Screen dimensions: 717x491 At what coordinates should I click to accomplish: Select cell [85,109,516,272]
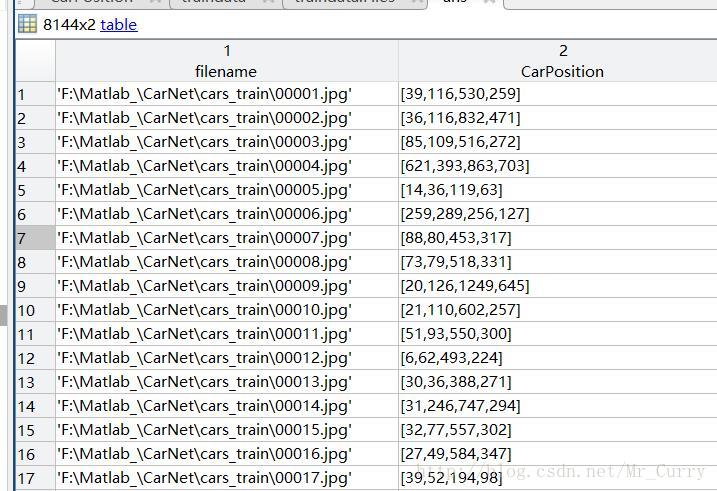coord(558,142)
